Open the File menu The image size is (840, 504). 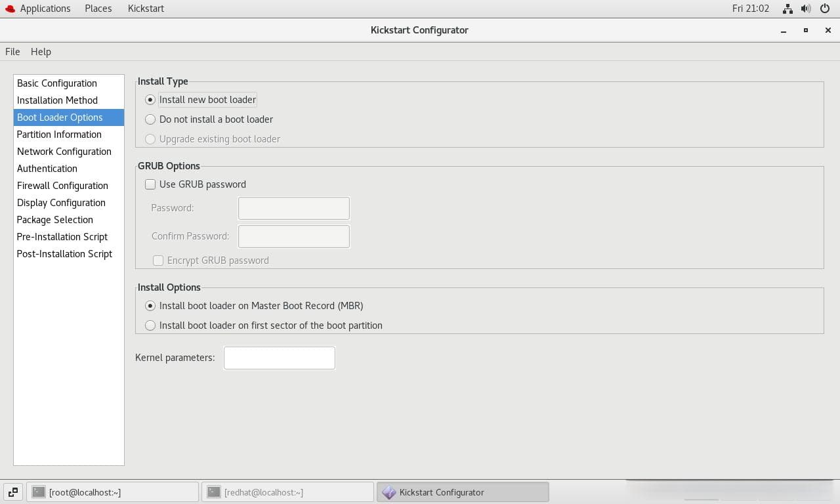12,52
